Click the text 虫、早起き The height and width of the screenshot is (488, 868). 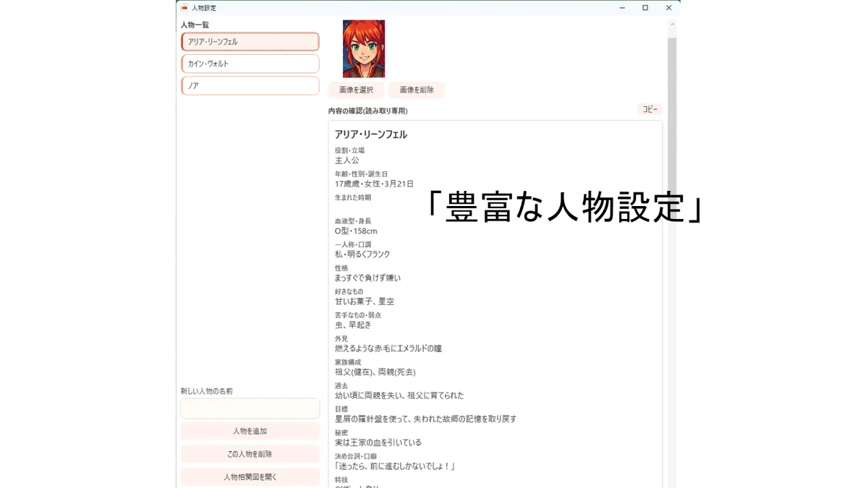pos(352,325)
